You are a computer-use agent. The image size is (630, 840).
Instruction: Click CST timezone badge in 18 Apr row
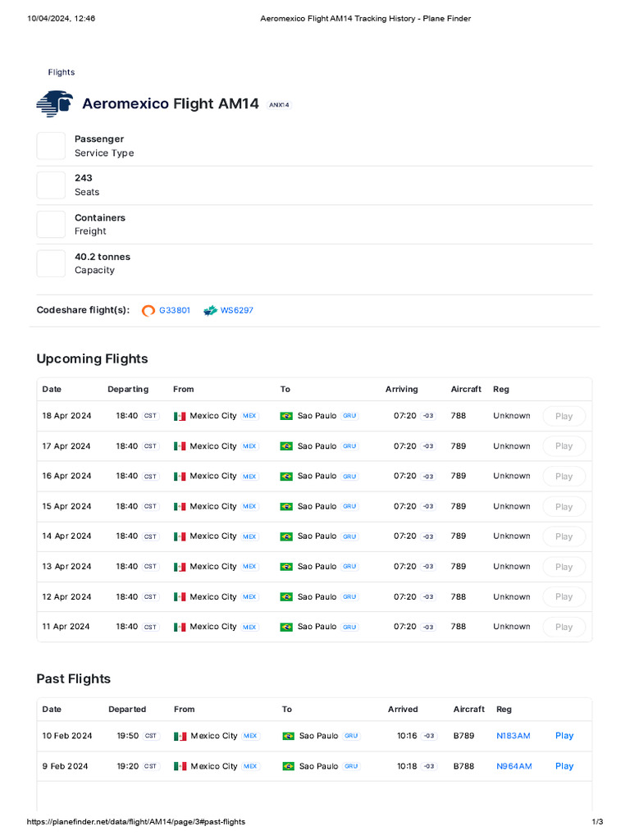point(150,416)
